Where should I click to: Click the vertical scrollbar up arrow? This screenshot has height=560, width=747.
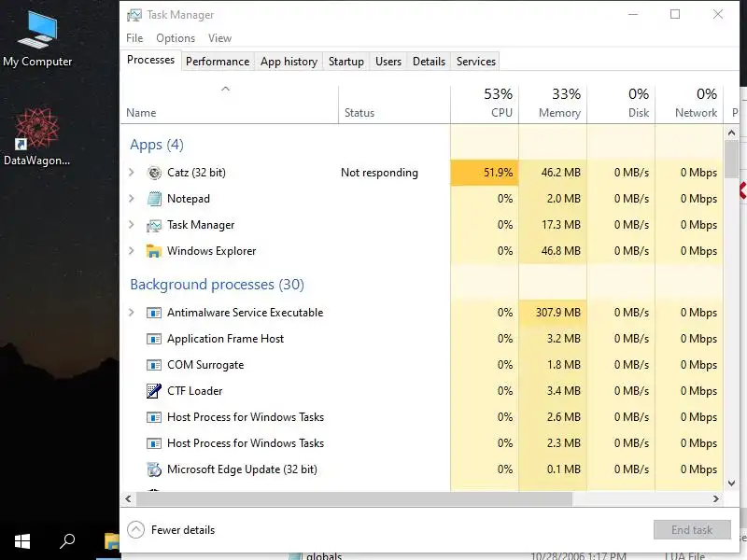[731, 133]
